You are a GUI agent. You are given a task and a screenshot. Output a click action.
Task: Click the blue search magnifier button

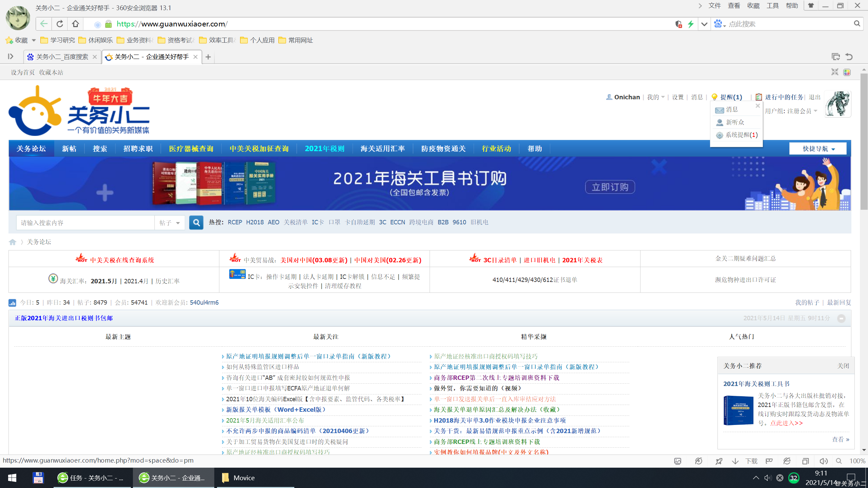[x=196, y=223]
